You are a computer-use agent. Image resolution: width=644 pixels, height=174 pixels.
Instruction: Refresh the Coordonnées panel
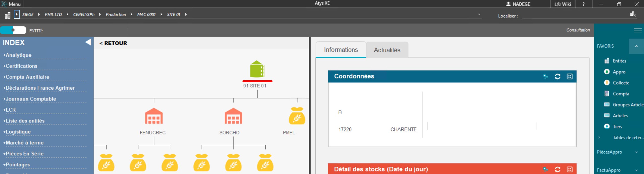pyautogui.click(x=557, y=76)
